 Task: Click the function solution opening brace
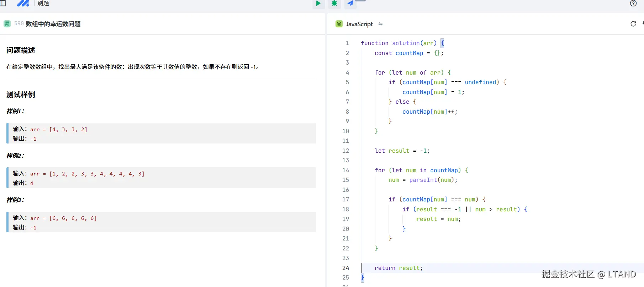442,43
